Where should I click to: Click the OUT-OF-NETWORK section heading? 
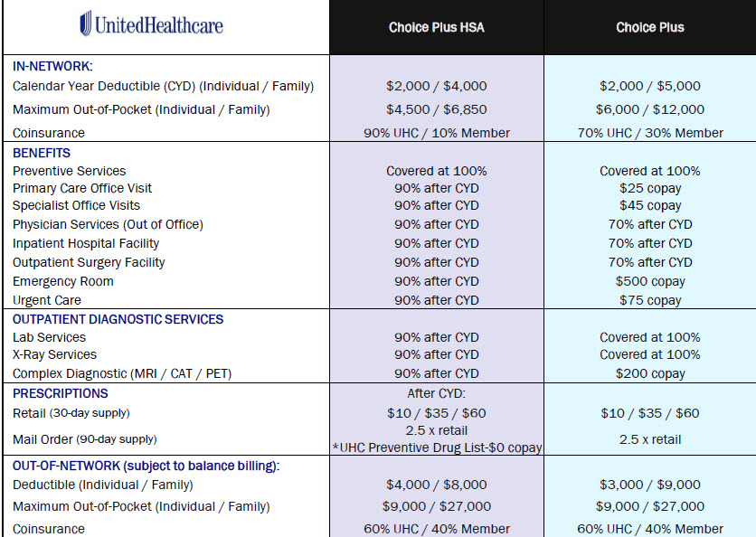click(x=146, y=466)
